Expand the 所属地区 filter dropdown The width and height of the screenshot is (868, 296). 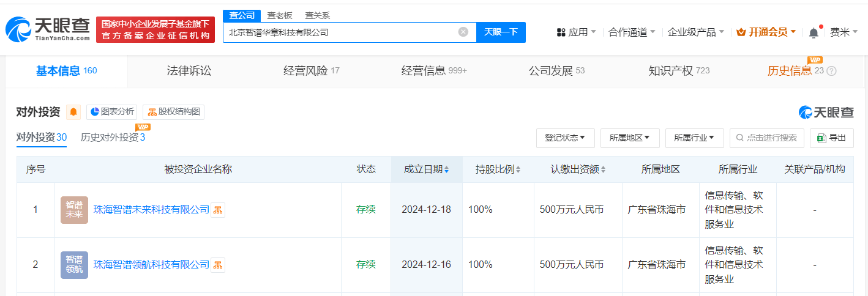click(629, 138)
